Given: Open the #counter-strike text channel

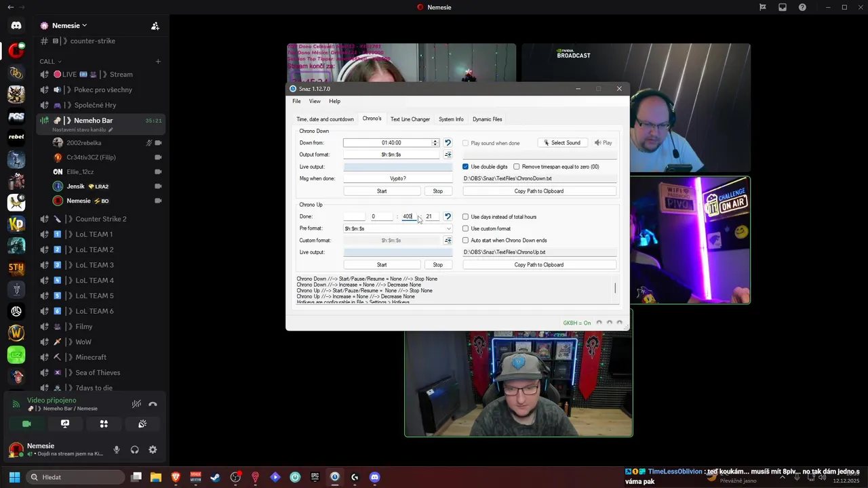Looking at the screenshot, I should (93, 41).
